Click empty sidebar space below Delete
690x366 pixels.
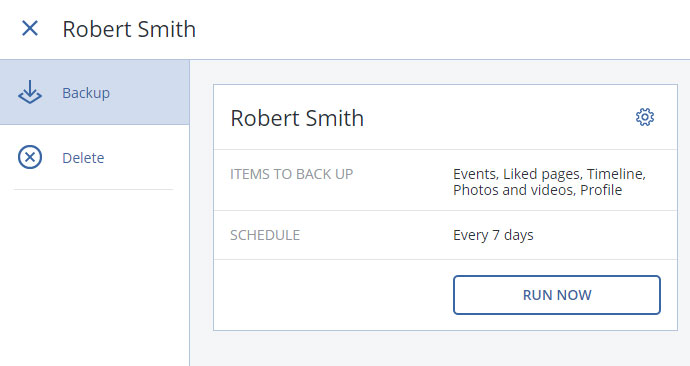coord(95,277)
